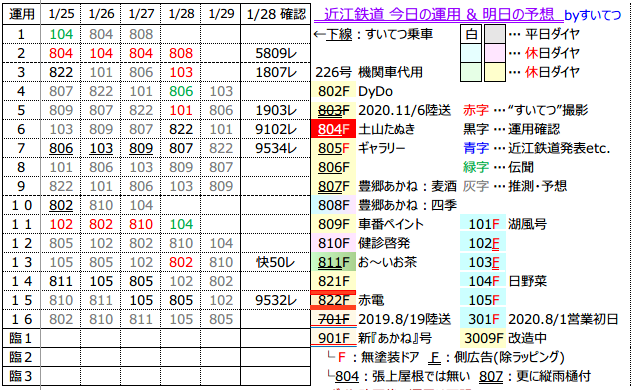Click green 104 in operation row 1
The height and width of the screenshot is (390, 631).
pyautogui.click(x=61, y=34)
